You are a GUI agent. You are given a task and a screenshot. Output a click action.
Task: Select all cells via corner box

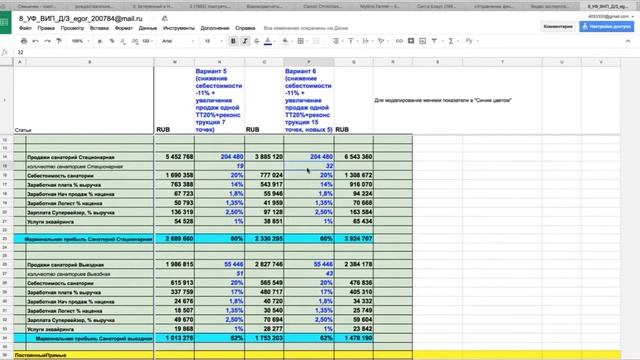(7, 62)
